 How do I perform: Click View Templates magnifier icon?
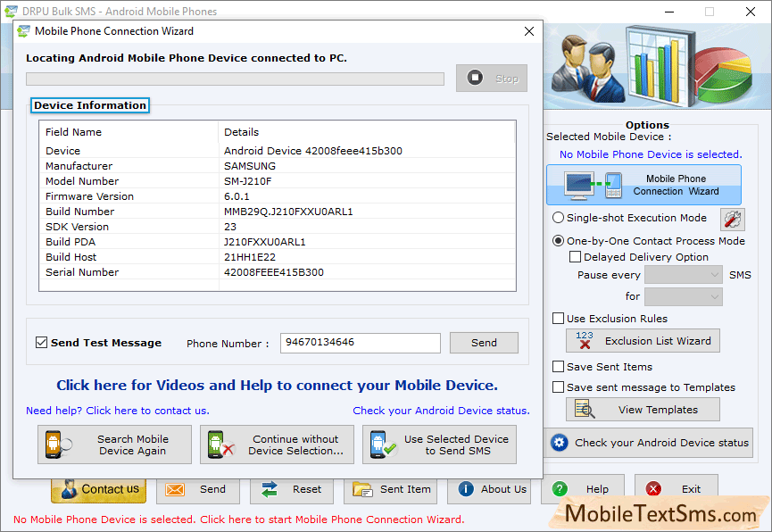click(585, 410)
